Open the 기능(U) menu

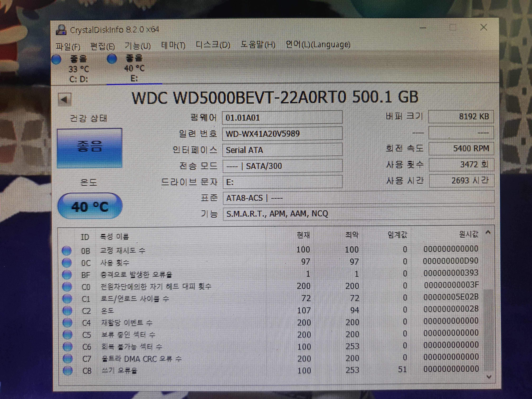click(138, 46)
